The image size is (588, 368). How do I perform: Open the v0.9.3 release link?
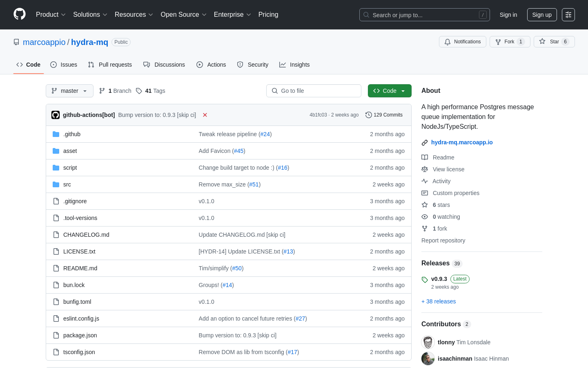click(439, 279)
